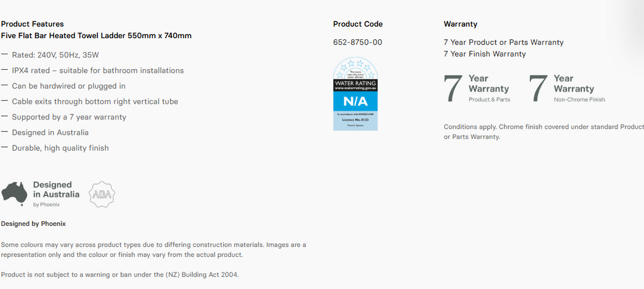Screen dimensions: 644x289
Task: Click the Designed in Australia by Phoenix text
Action: click(56, 194)
